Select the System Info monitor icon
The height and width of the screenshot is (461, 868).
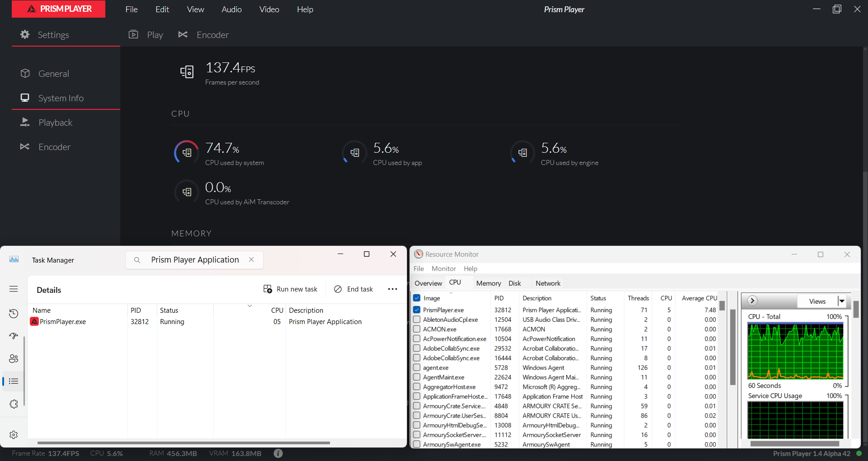tap(25, 98)
